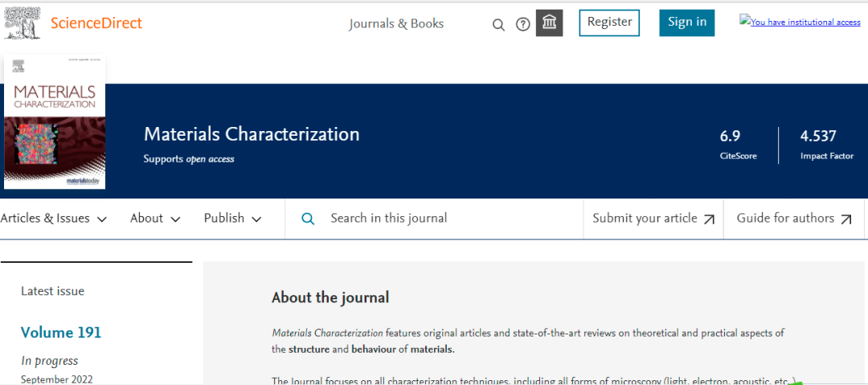
Task: Click the Materials Characterization journal cover thumbnail
Action: coord(55,122)
